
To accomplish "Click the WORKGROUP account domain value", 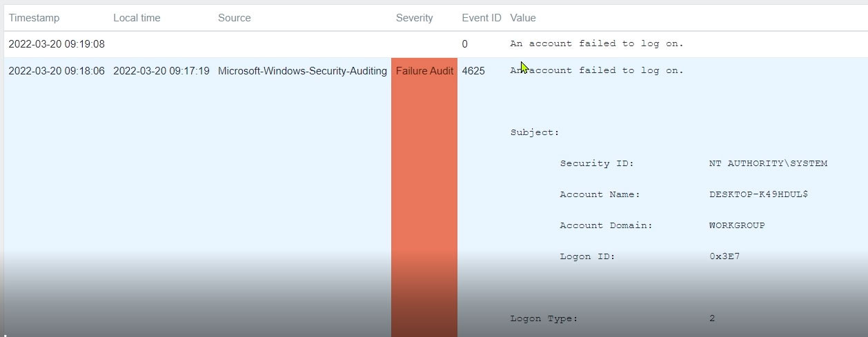I will 737,225.
